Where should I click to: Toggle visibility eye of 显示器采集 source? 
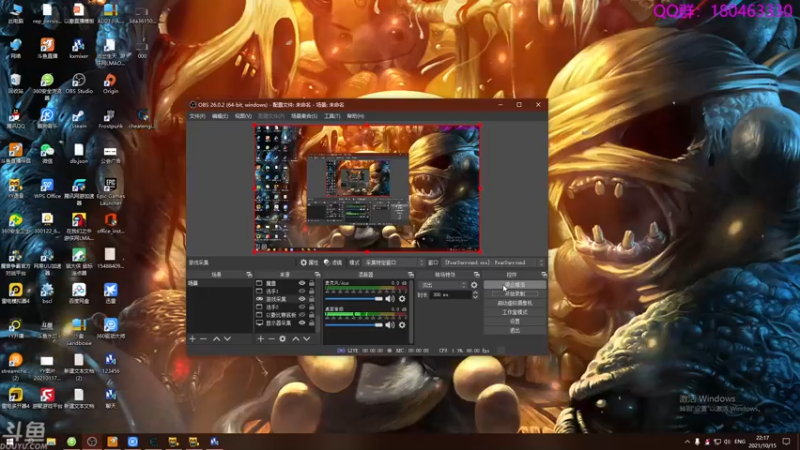pos(302,323)
